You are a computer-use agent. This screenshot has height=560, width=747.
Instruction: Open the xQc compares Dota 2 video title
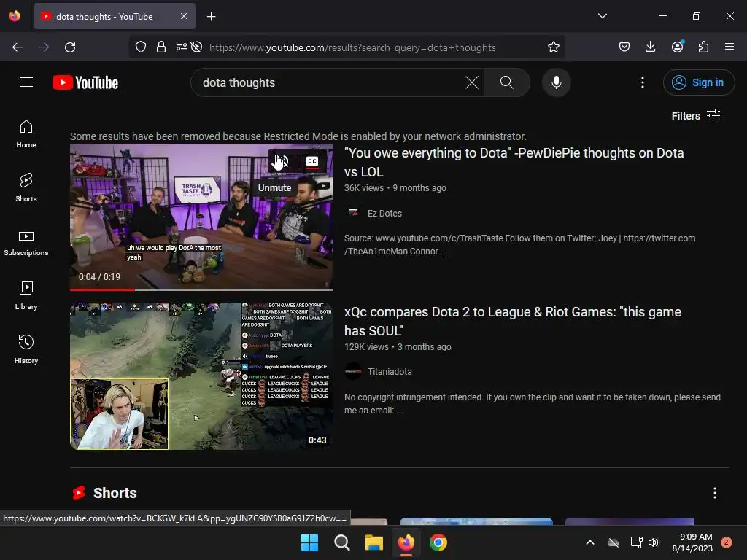coord(513,322)
